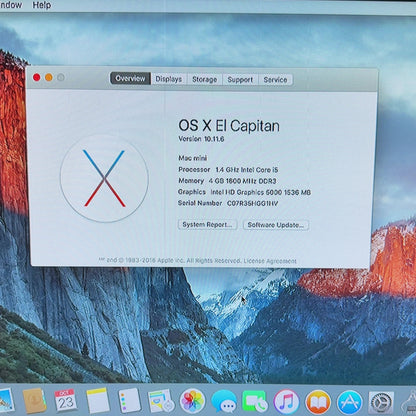416x416 pixels.
Task: Launch FaceTime from the Dock
Action: point(255,401)
